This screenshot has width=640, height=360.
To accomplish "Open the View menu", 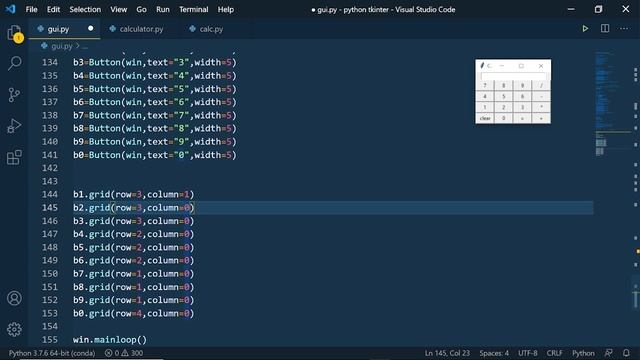I will pos(118,9).
